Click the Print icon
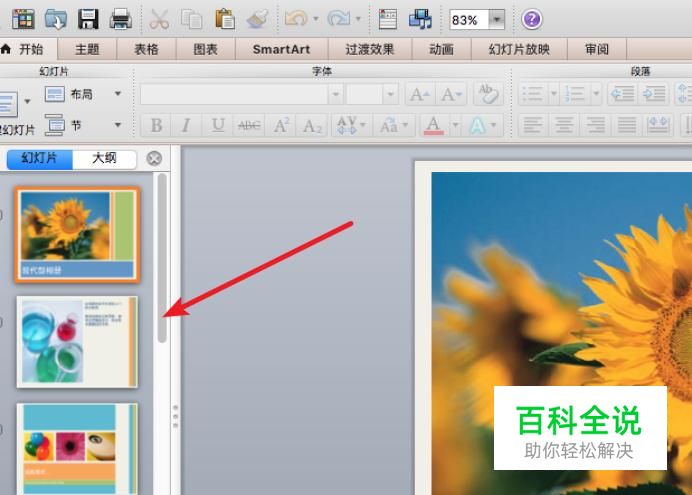692x495 pixels. [120, 19]
